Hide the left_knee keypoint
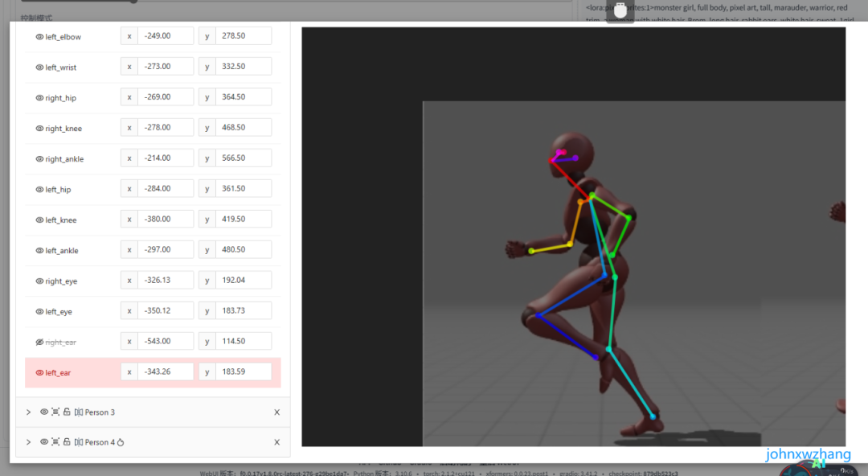 click(39, 220)
